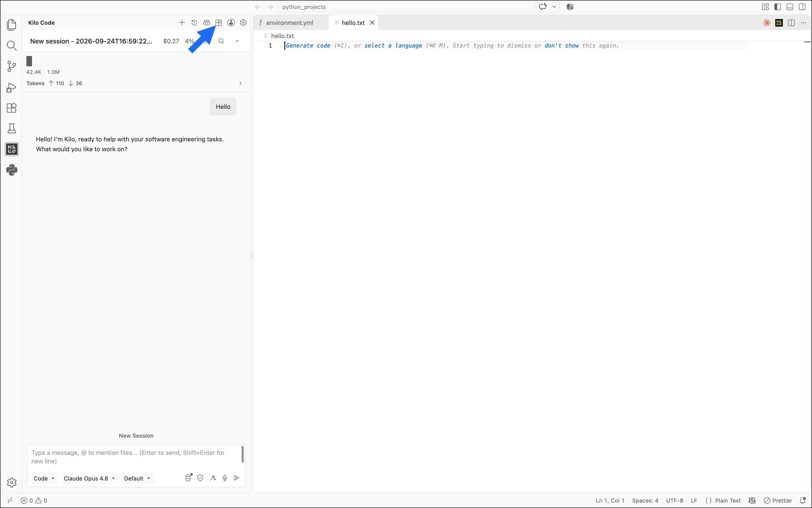Open auto-approve shield settings
This screenshot has height=508, width=812.
pyautogui.click(x=200, y=478)
